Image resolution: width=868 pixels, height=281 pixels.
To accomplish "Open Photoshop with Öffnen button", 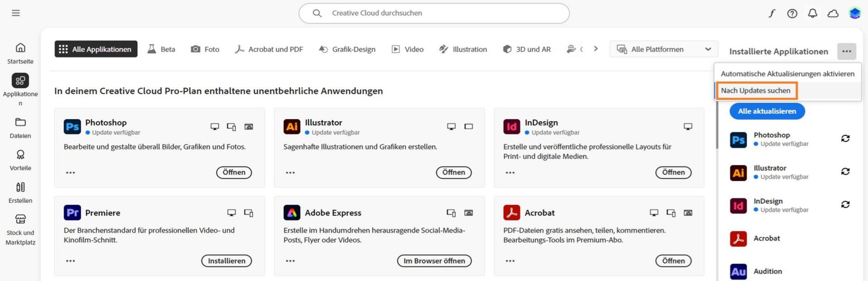I will point(234,172).
